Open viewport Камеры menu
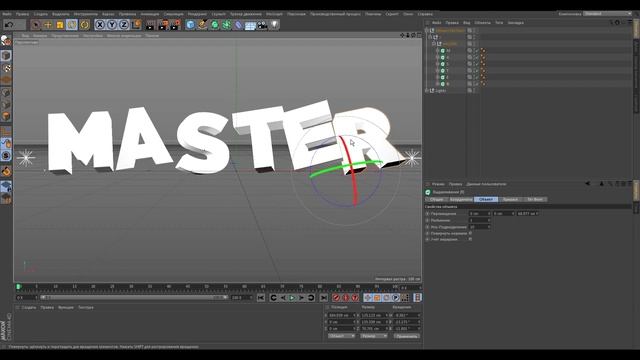This screenshot has height=360, width=640. 40,36
